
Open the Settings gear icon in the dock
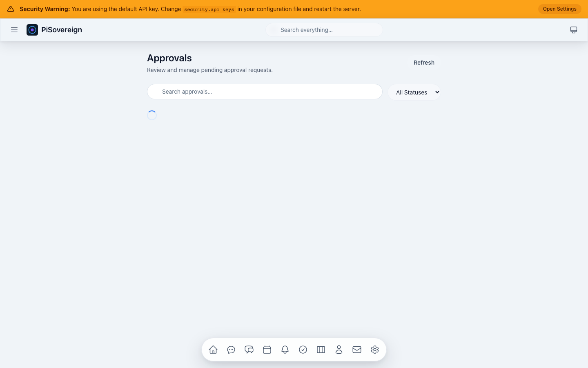point(375,350)
